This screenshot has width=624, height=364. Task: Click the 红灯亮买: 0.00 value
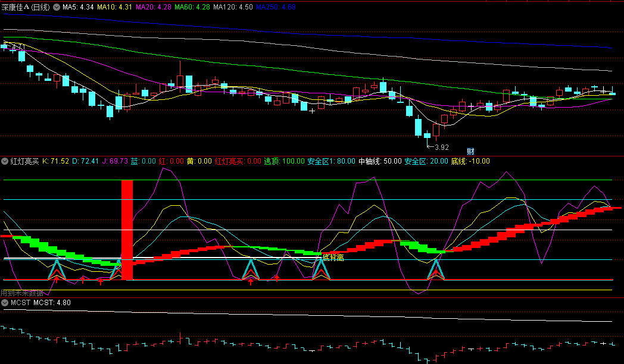[238, 161]
